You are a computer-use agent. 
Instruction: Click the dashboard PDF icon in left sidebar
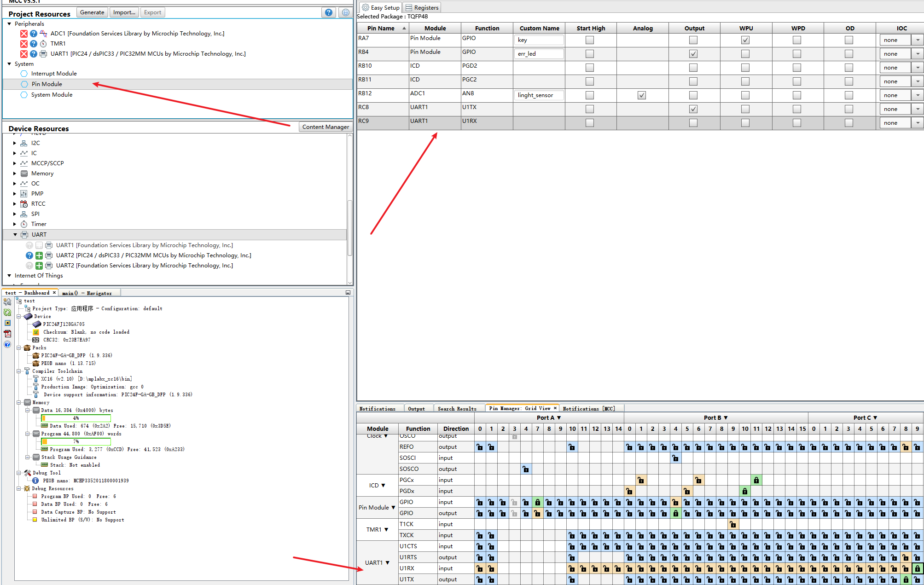point(7,334)
